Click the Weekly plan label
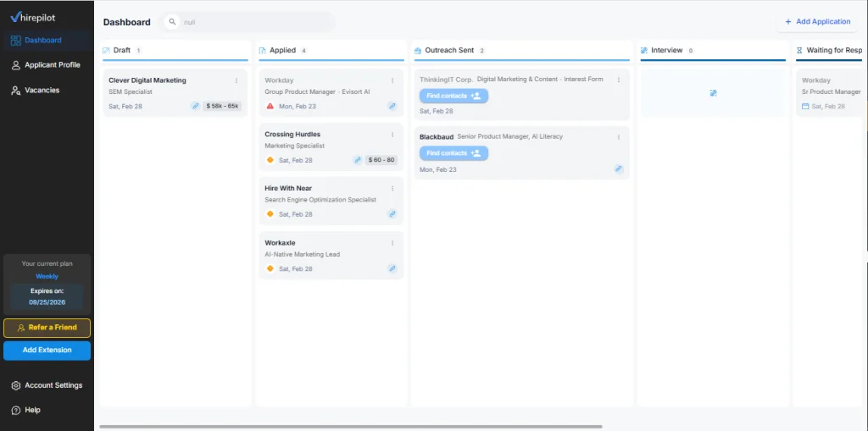The width and height of the screenshot is (868, 431). pyautogui.click(x=47, y=276)
